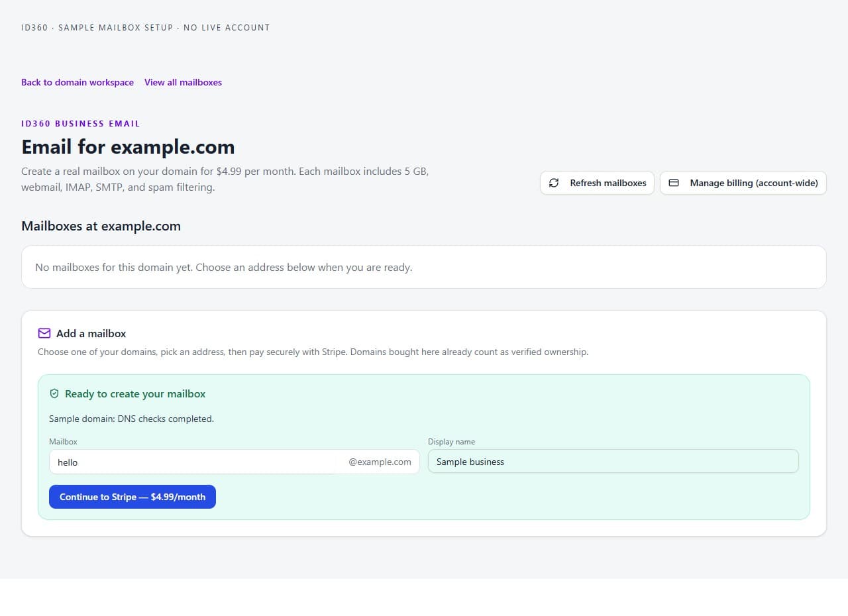Open Back to domain workspace link
This screenshot has height=616, width=848.
(x=78, y=82)
